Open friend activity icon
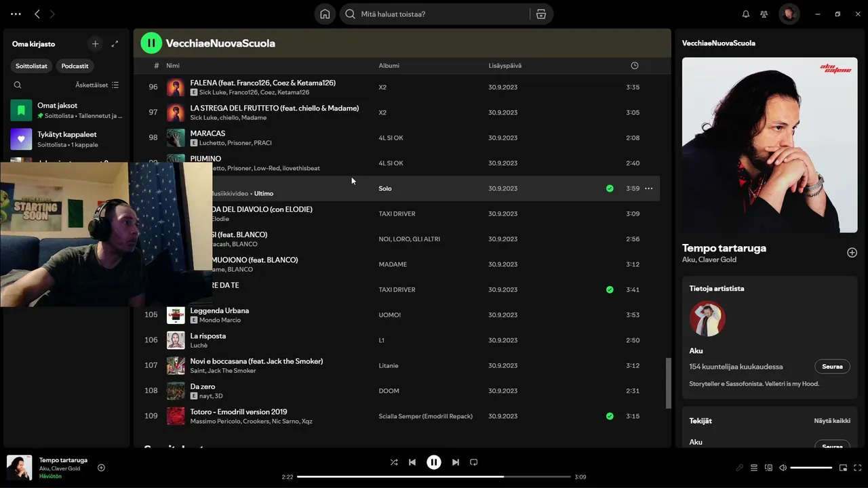Image resolution: width=868 pixels, height=488 pixels. pos(764,14)
